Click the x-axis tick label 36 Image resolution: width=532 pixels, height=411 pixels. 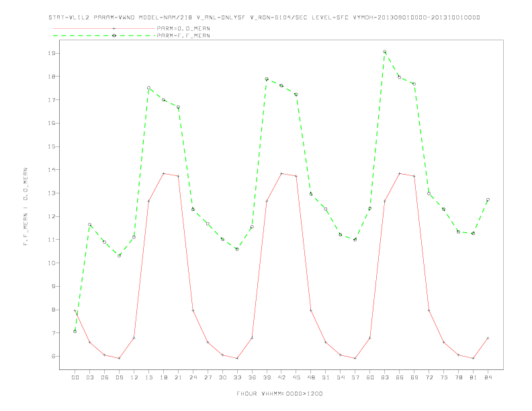[252, 377]
